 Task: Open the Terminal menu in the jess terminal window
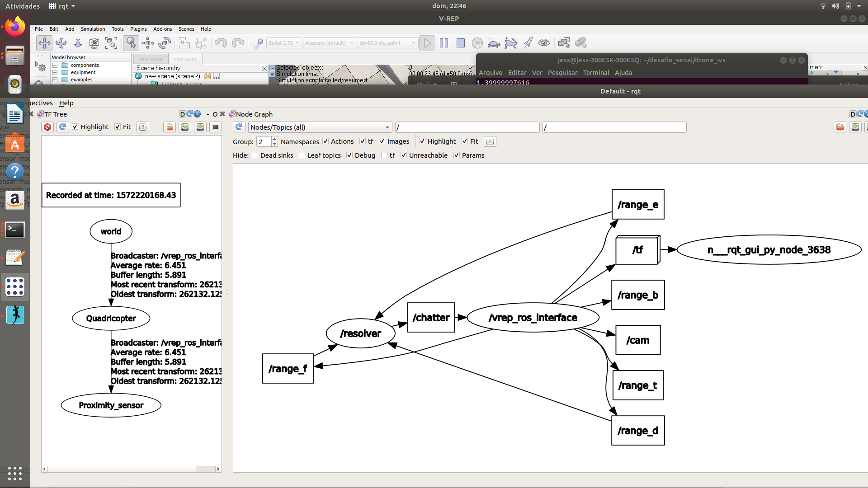point(596,73)
